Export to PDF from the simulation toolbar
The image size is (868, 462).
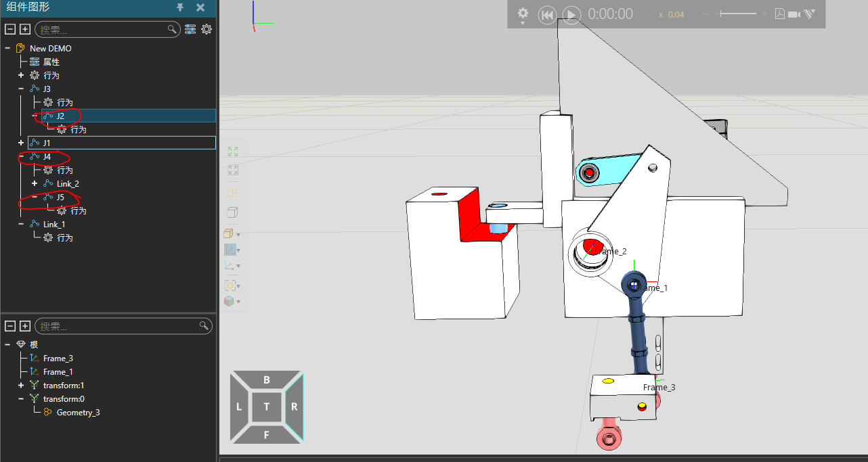click(779, 14)
